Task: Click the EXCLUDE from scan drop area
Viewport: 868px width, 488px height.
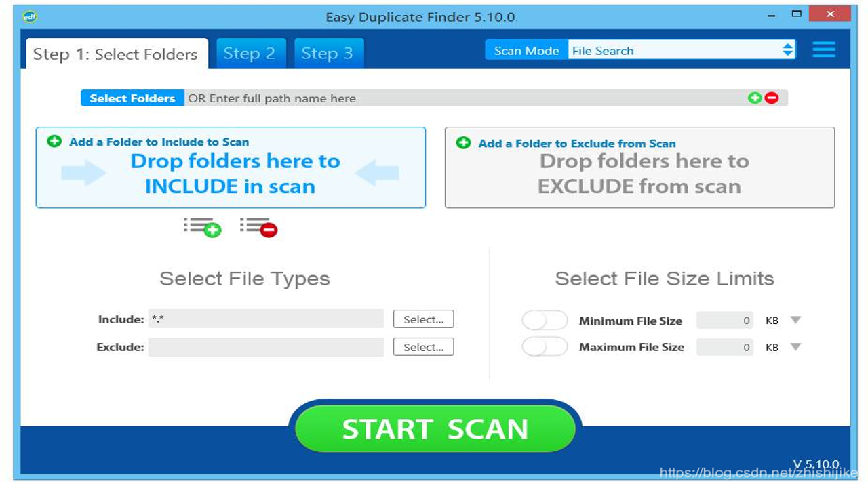Action: [x=639, y=167]
